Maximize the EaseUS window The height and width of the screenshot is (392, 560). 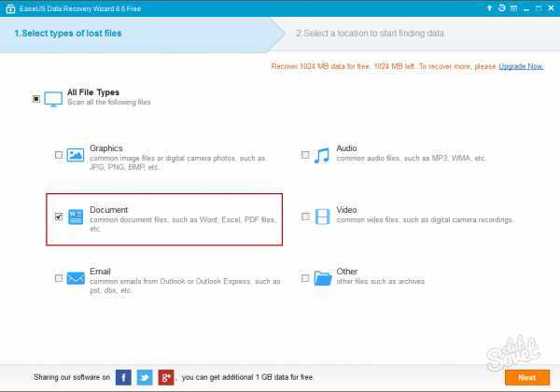(x=539, y=8)
